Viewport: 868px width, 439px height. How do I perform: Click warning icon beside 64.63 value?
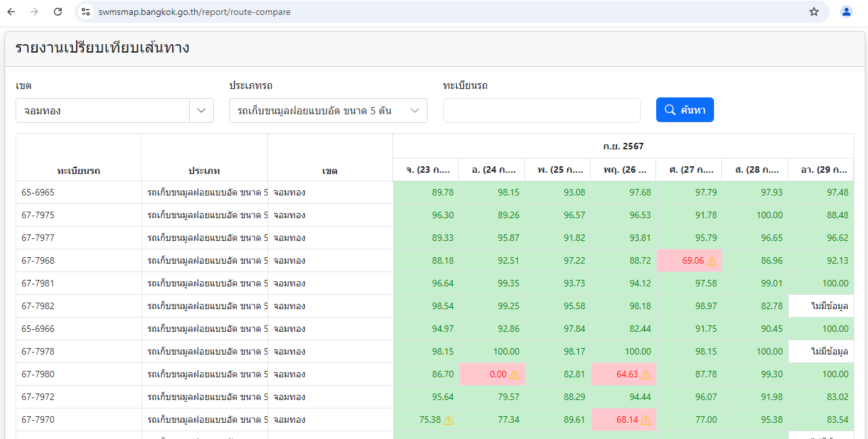click(x=646, y=375)
